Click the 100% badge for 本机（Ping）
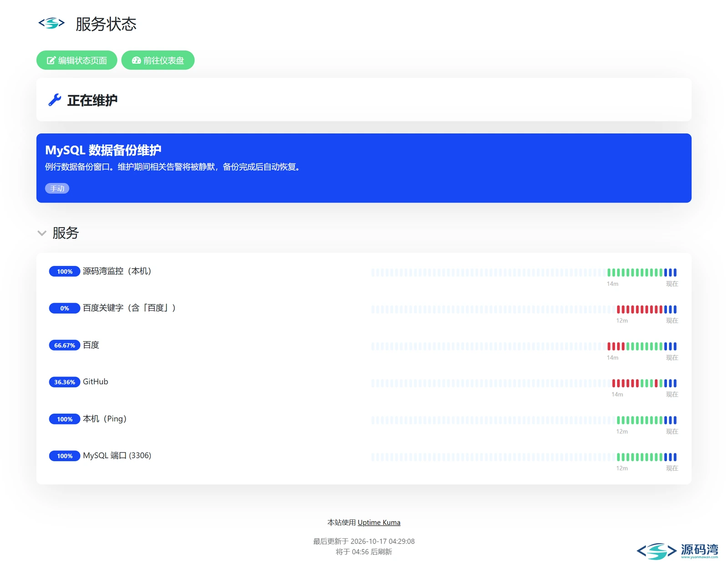Viewport: 728px width, 569px height. tap(65, 419)
